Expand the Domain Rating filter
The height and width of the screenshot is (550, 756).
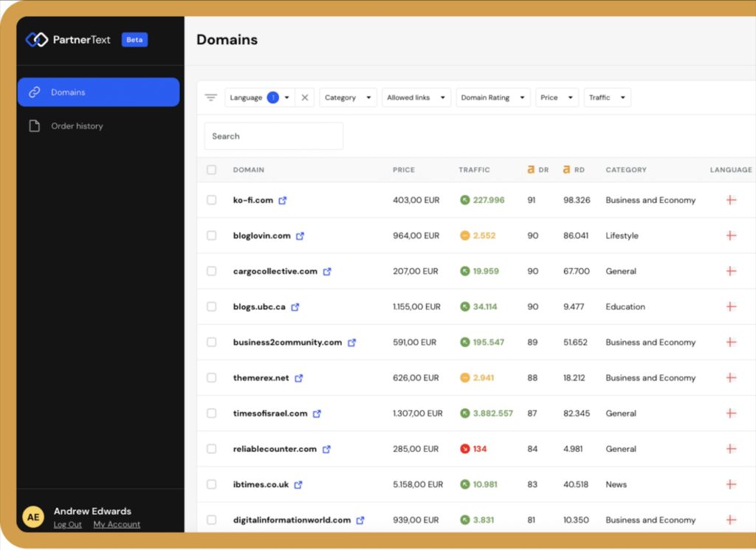pyautogui.click(x=492, y=97)
